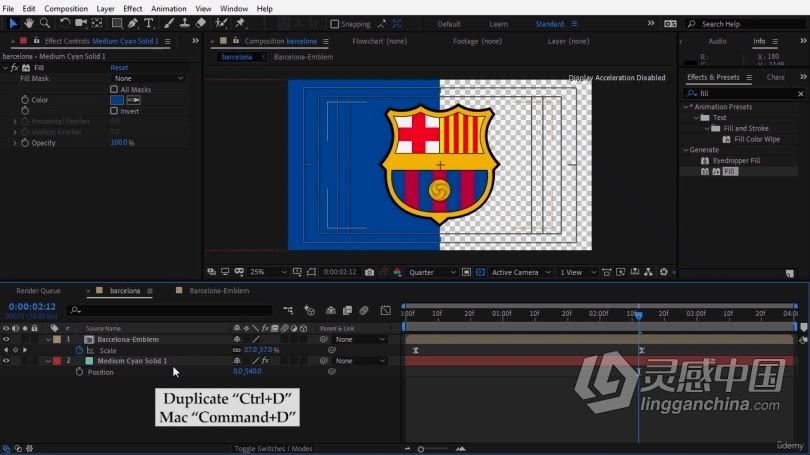Viewport: 810px width, 455px height.
Task: Select the Roto Brush tool
Action: 221,23
